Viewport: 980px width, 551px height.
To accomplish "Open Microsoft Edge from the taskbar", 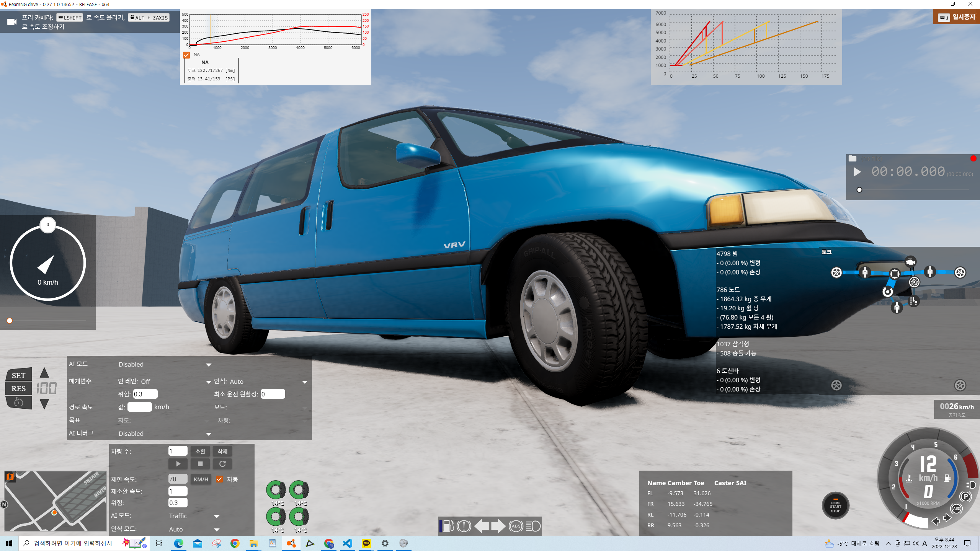I will (179, 543).
